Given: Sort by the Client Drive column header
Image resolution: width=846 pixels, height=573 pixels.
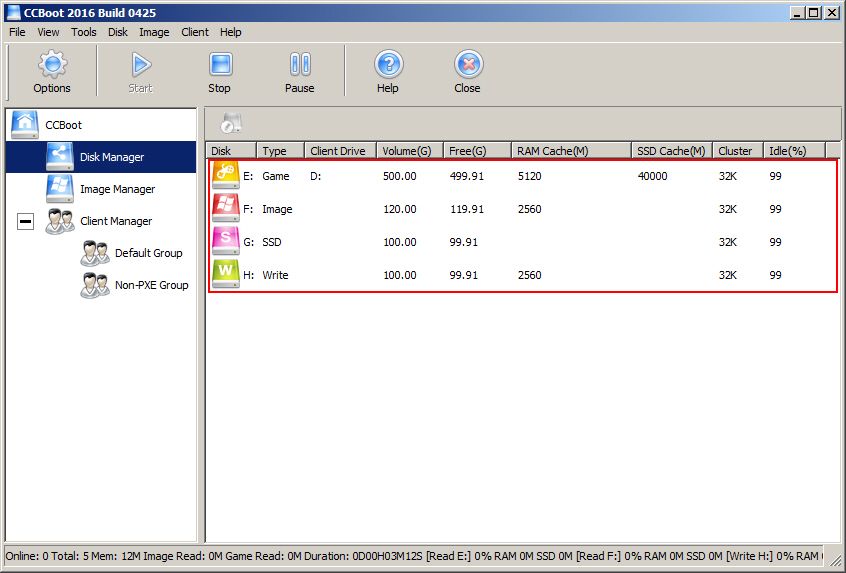Looking at the screenshot, I should (x=340, y=151).
